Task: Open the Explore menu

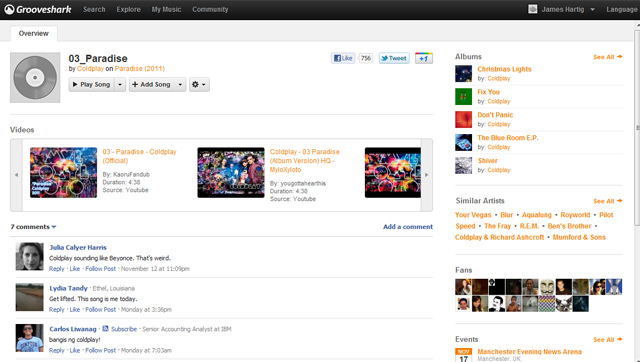Action: pos(128,9)
